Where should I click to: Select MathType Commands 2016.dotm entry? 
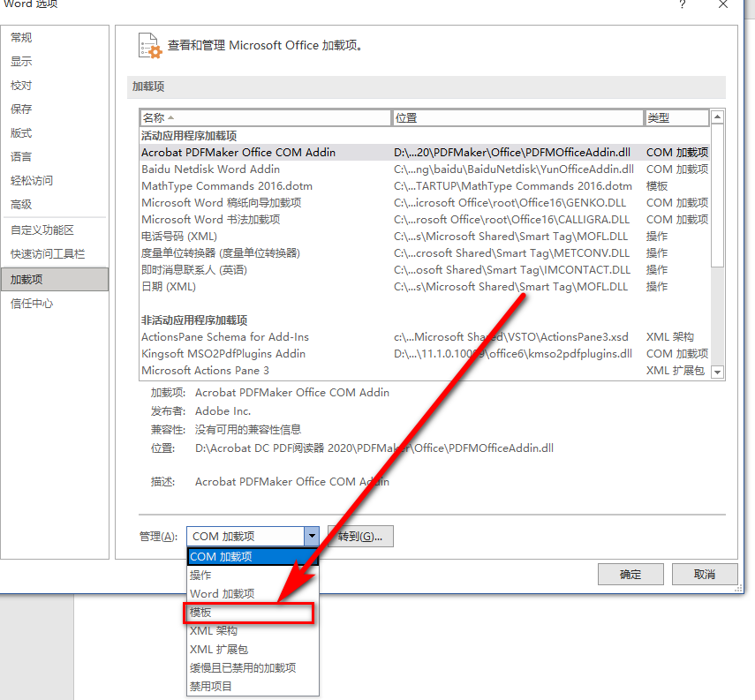click(425, 186)
